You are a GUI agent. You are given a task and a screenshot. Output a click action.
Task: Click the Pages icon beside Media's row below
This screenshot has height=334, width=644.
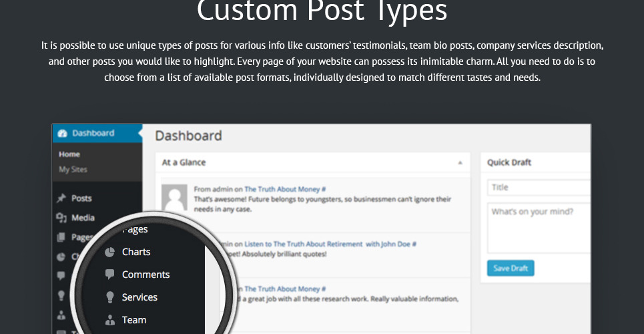coord(61,237)
